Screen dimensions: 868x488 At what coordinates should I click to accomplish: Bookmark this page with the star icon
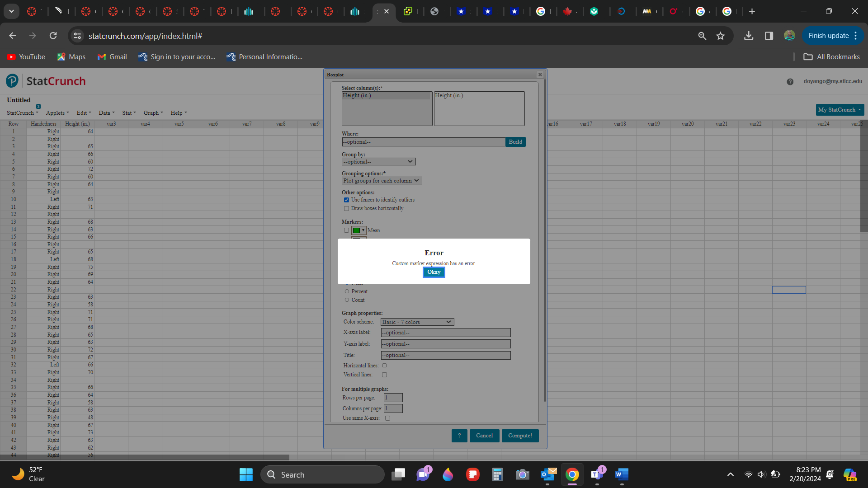[x=721, y=36]
